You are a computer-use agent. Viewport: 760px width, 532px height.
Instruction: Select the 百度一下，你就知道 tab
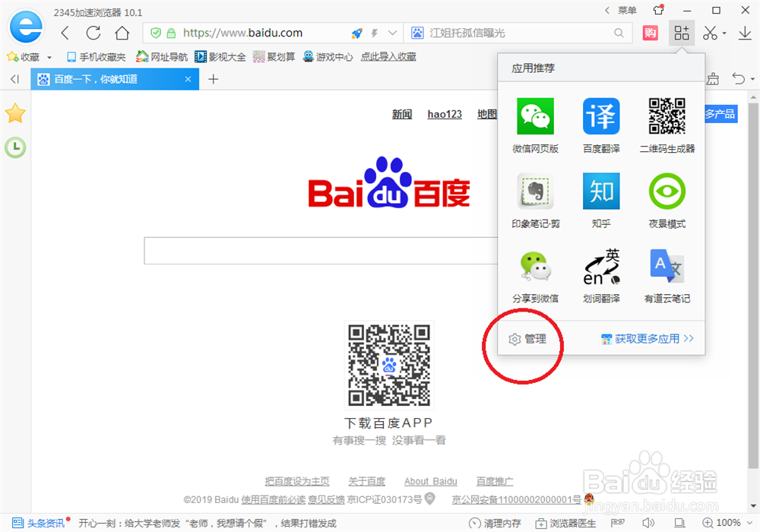pyautogui.click(x=115, y=79)
